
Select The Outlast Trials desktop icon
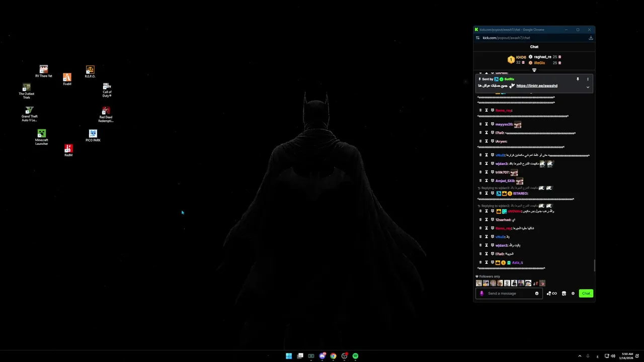click(x=27, y=91)
